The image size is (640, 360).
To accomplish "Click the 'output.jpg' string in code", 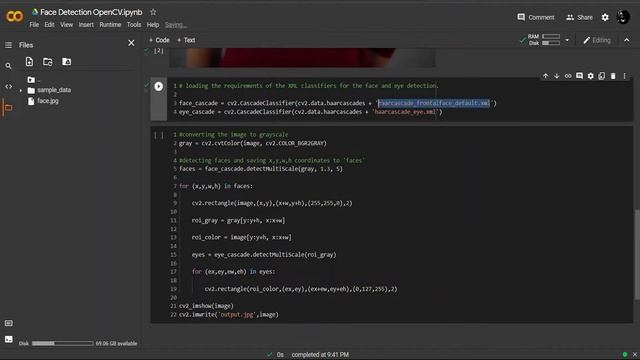I will 237,315.
